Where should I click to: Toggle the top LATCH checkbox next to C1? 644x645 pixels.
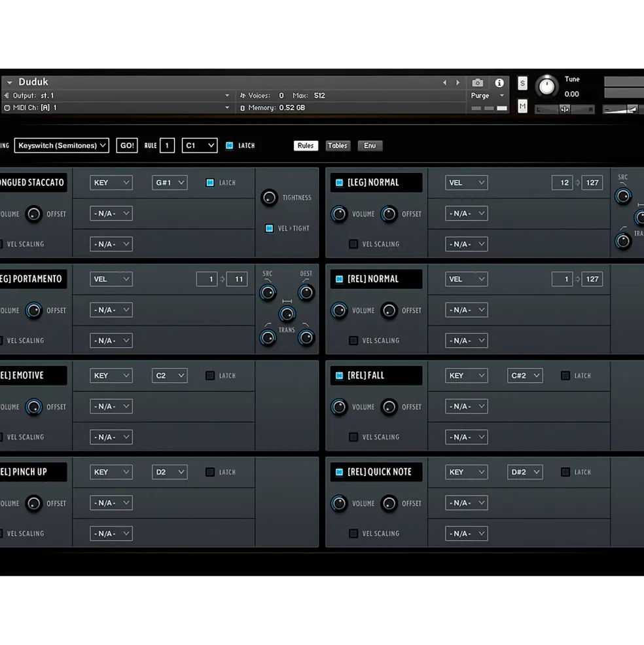point(230,145)
